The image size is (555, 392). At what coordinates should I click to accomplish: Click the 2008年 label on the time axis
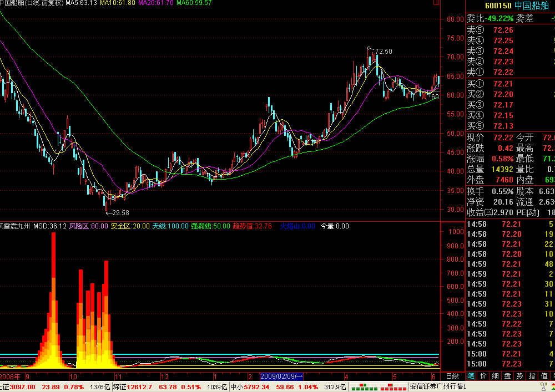(10, 376)
